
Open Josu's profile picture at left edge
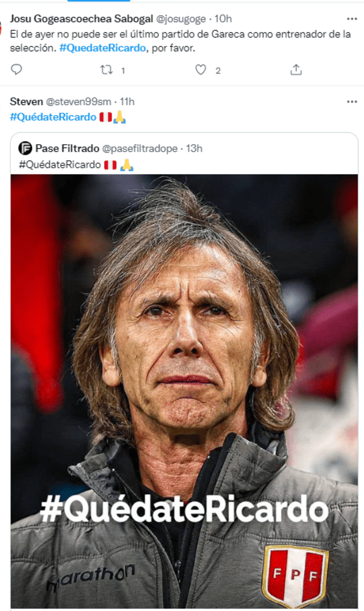point(2,27)
